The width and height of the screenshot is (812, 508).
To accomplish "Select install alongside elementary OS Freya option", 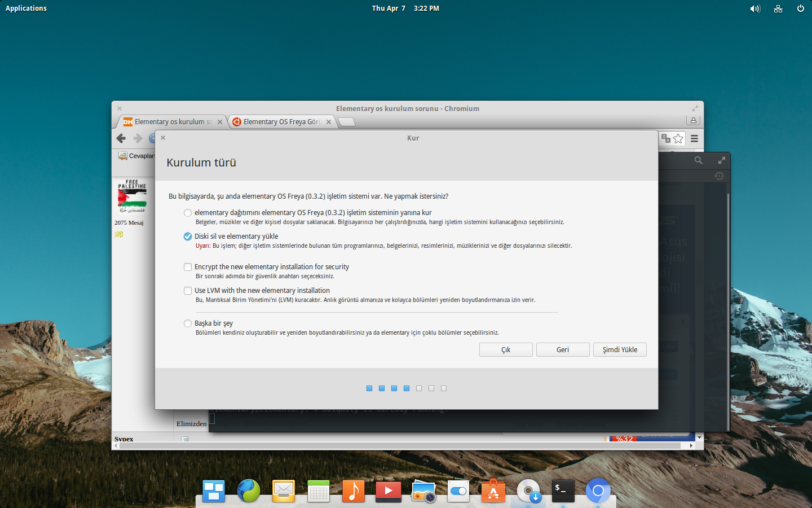I will point(188,213).
